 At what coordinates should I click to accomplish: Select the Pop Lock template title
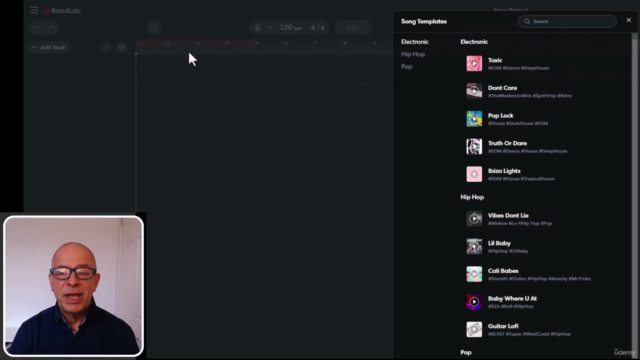coord(500,116)
